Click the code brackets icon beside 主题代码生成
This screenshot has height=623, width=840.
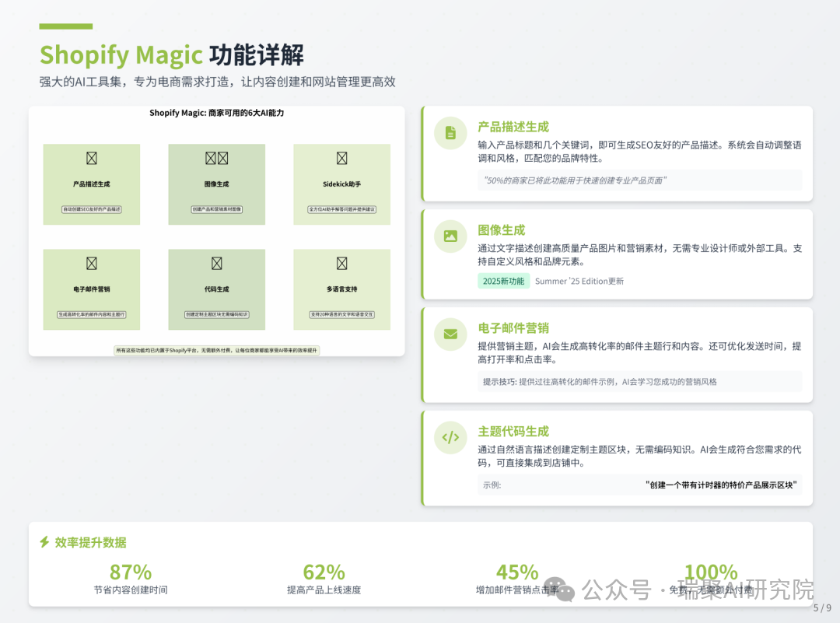[x=450, y=438]
